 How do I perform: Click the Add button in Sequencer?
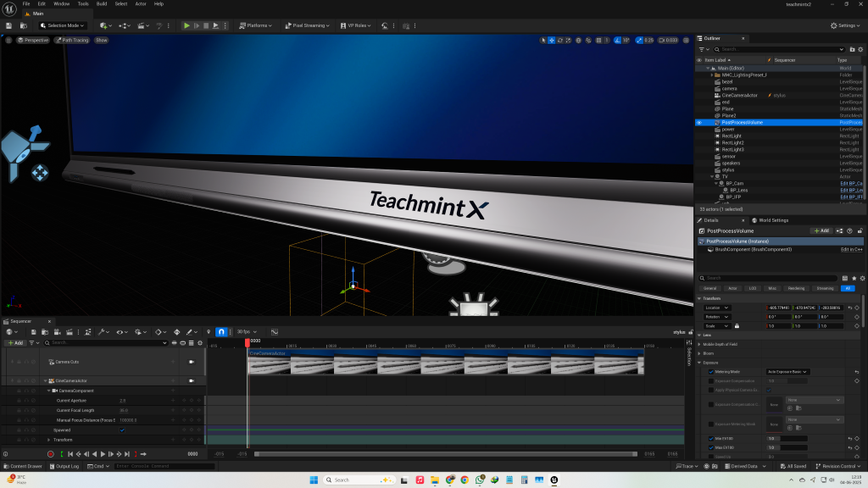pos(15,343)
